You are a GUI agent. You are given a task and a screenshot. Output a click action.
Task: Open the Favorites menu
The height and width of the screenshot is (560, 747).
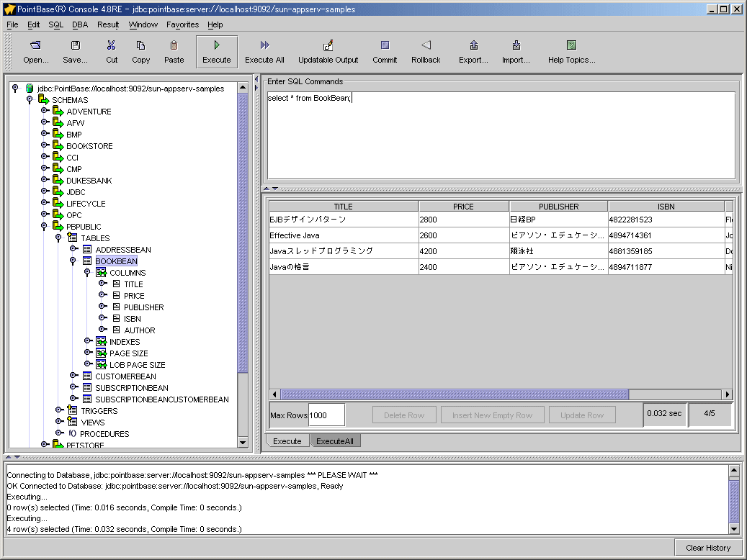coord(182,24)
